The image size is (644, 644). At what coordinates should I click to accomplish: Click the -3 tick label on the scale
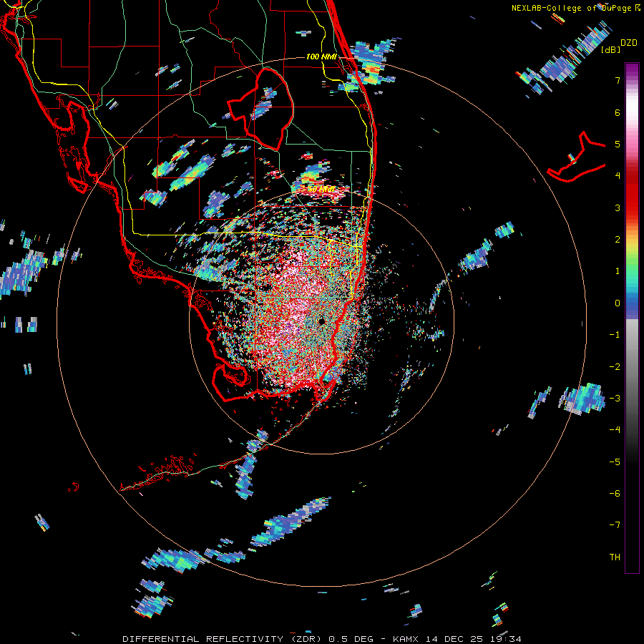point(615,399)
